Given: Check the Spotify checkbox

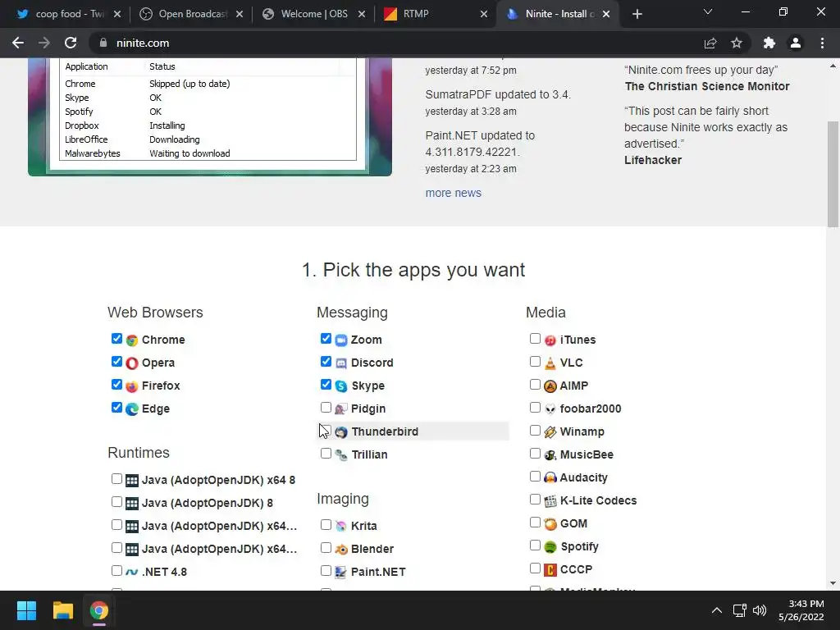Looking at the screenshot, I should [x=535, y=546].
